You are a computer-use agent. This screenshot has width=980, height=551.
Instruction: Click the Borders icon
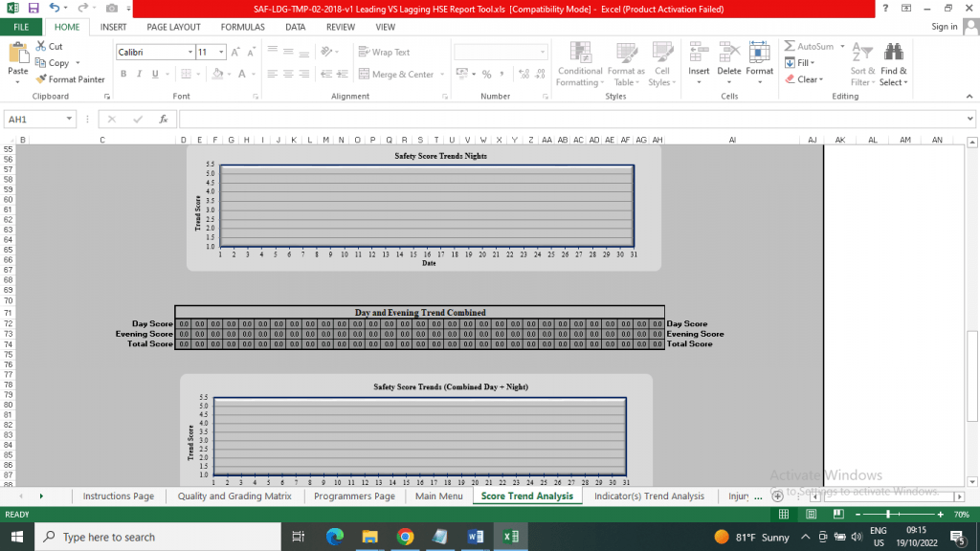186,74
